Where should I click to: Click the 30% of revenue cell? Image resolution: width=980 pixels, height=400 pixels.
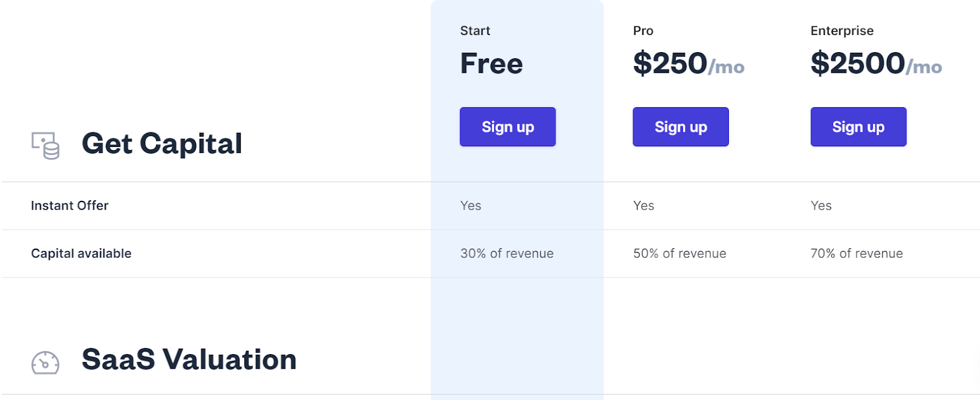[x=507, y=254]
